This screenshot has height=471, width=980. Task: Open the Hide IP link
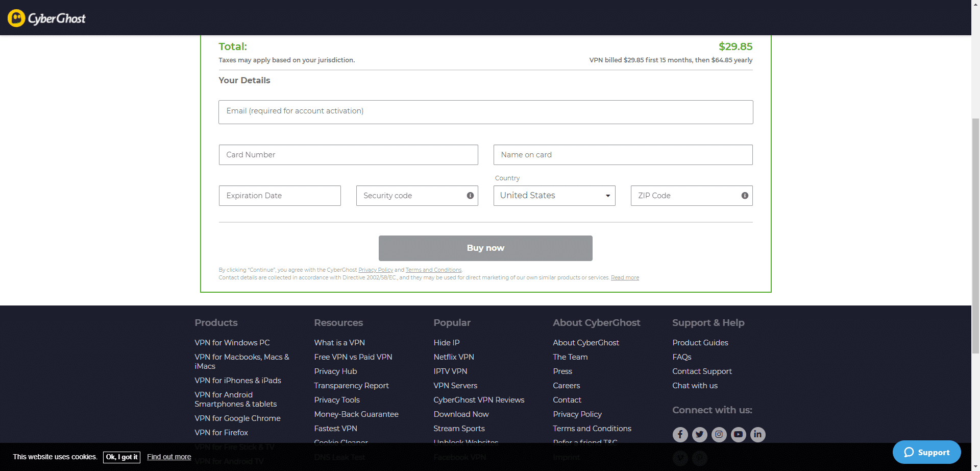(447, 343)
